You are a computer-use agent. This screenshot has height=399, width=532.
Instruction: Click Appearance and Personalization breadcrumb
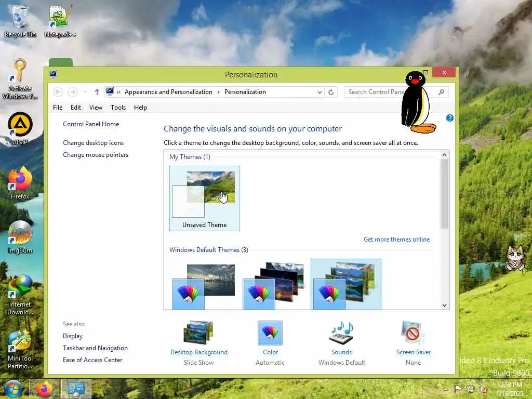(168, 92)
